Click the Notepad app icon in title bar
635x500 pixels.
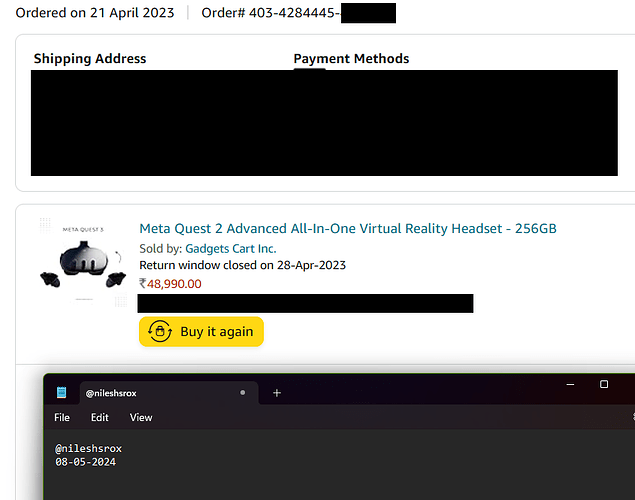[62, 392]
